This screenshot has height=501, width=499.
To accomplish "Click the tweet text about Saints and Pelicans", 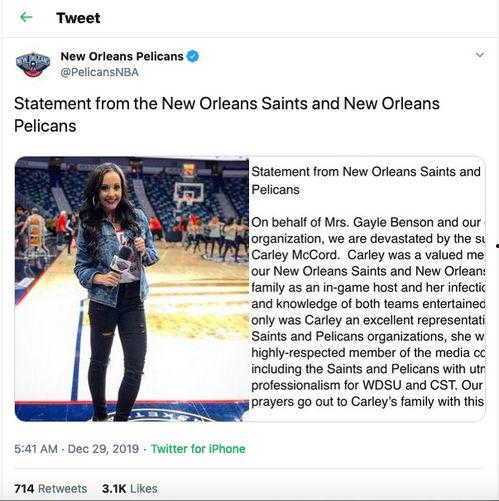I will tap(227, 114).
